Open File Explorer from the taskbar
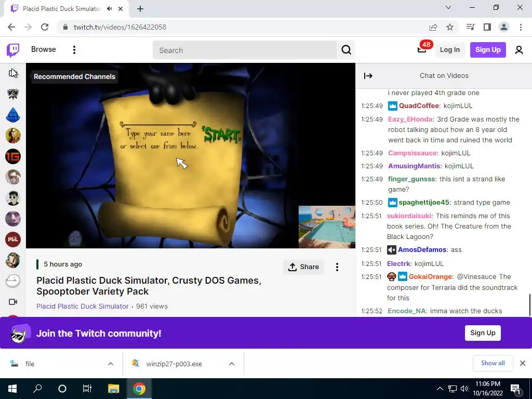The image size is (532, 399). [113, 389]
